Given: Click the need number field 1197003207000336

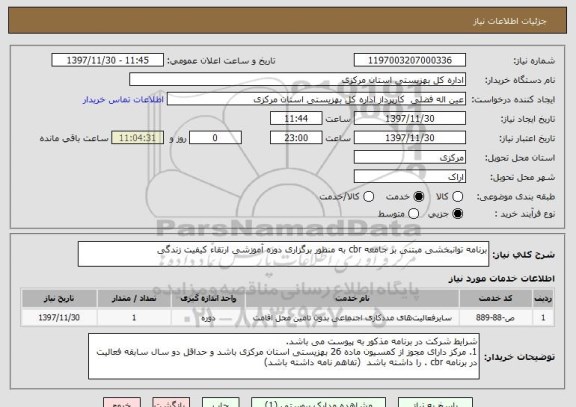Looking at the screenshot, I should 410,60.
